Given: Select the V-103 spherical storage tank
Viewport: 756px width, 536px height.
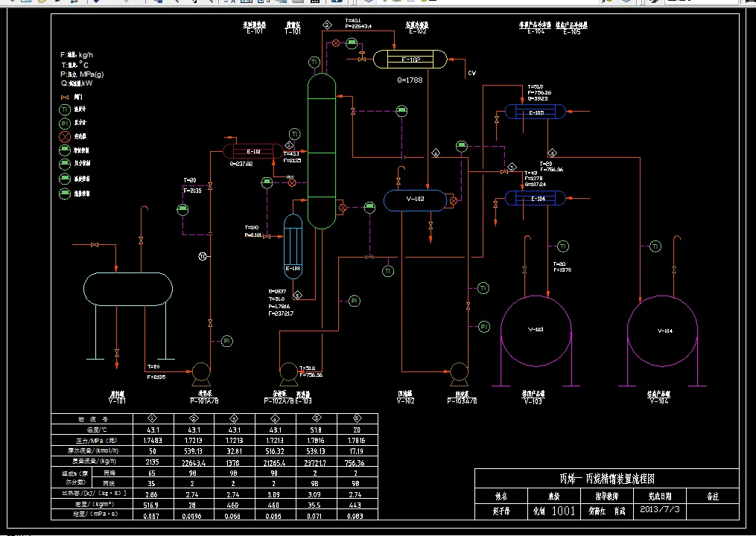Looking at the screenshot, I should 536,331.
